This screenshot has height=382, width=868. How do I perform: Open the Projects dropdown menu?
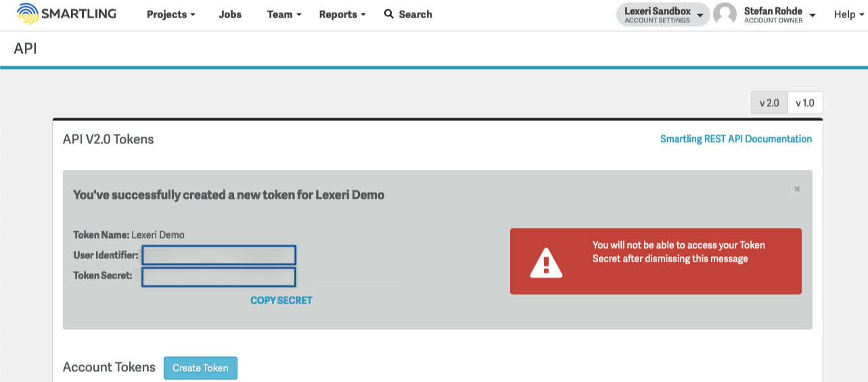point(170,14)
